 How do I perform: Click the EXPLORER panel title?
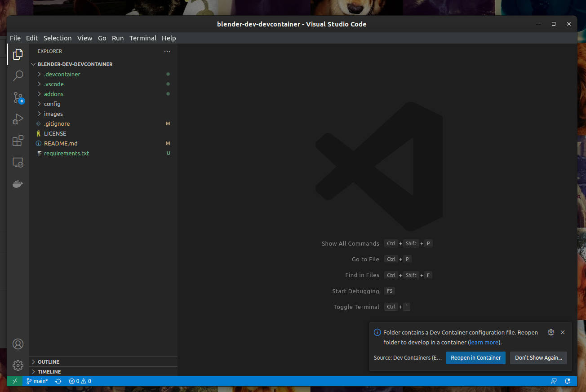coord(50,51)
